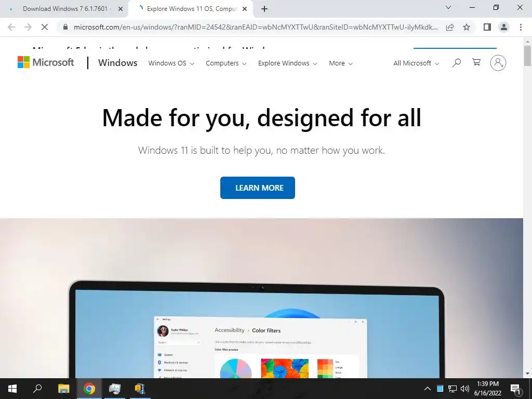Expand the All Microsoft menu

click(x=416, y=63)
